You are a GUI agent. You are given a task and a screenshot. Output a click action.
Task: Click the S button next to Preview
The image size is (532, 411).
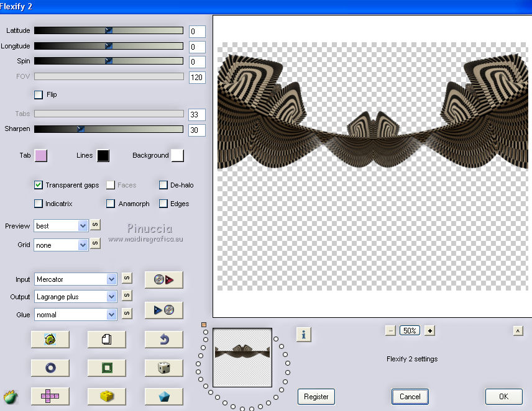(95, 225)
